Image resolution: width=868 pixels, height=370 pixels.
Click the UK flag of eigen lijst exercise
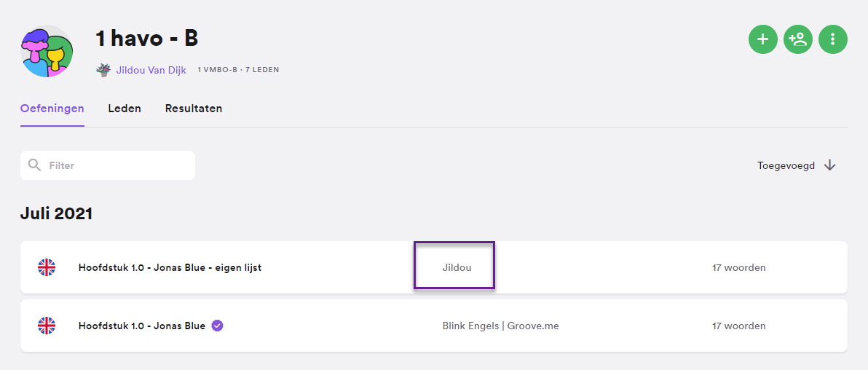tap(47, 267)
